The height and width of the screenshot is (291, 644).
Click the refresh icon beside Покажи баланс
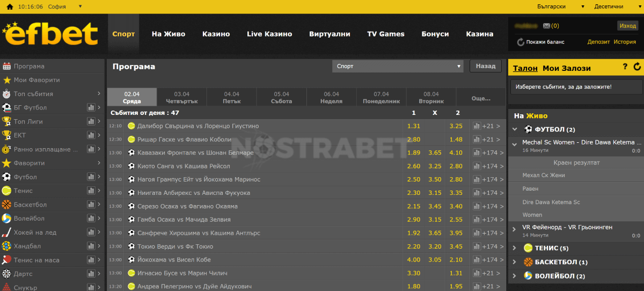point(521,42)
